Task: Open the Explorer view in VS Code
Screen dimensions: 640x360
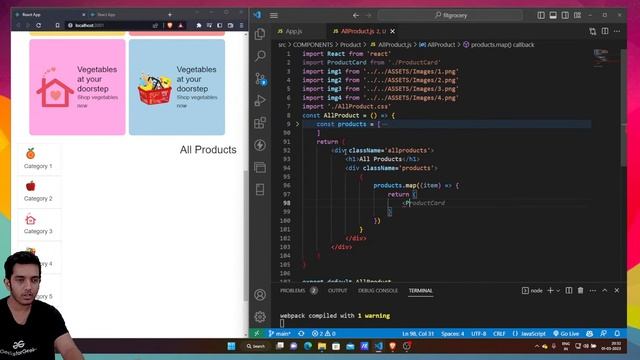Action: coord(260,34)
